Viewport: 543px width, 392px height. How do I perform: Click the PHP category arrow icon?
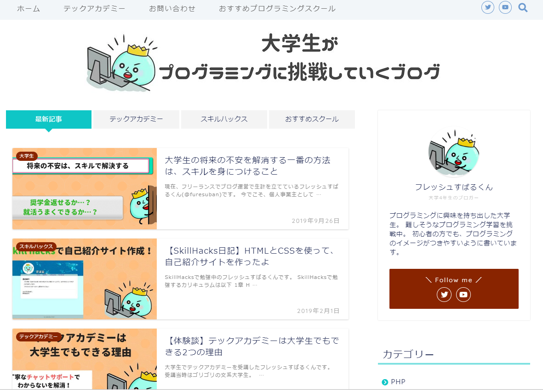click(x=385, y=382)
